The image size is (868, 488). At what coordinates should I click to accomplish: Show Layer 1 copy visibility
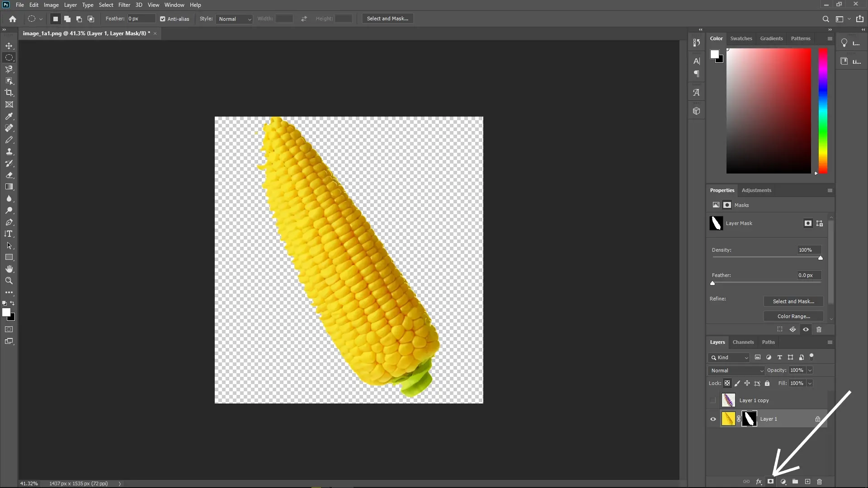click(712, 400)
